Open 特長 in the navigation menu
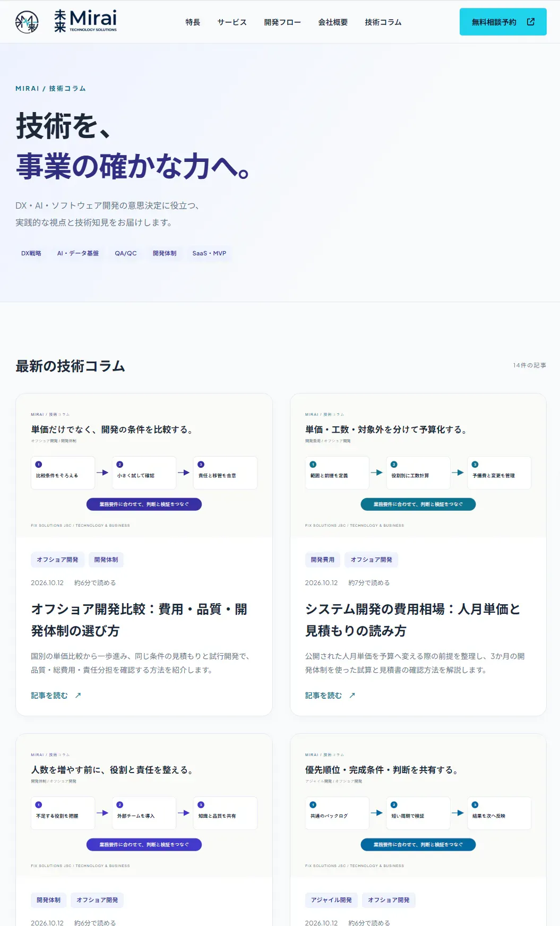The image size is (560, 926). pos(193,22)
